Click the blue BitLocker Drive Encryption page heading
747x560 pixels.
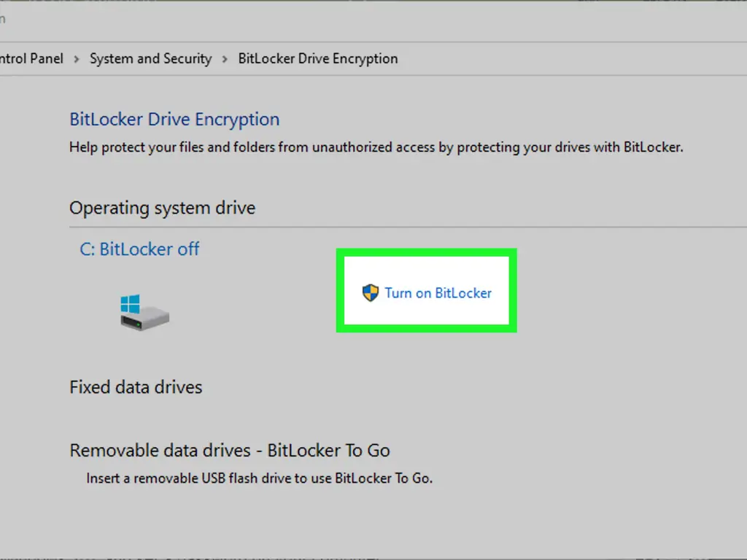click(174, 120)
